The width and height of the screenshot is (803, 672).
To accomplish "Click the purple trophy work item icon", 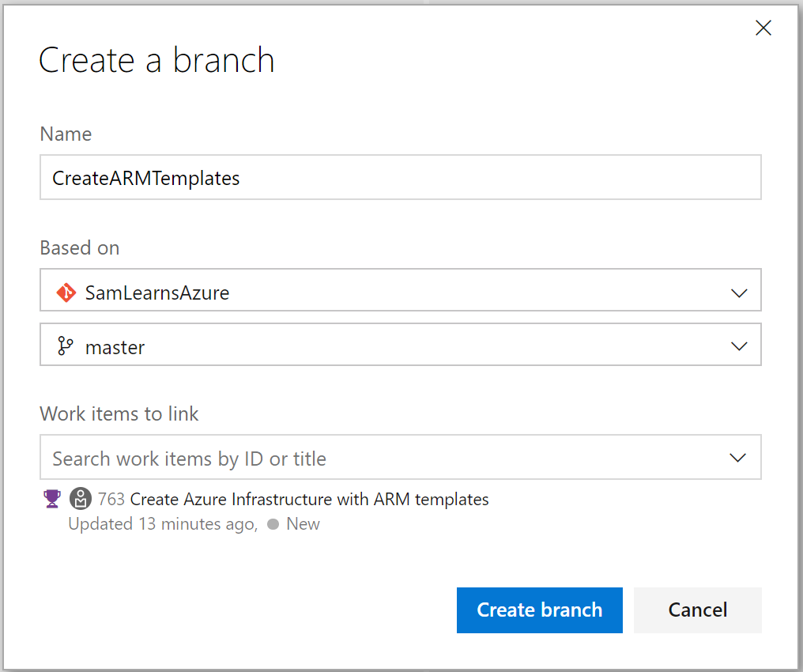I will [51, 499].
